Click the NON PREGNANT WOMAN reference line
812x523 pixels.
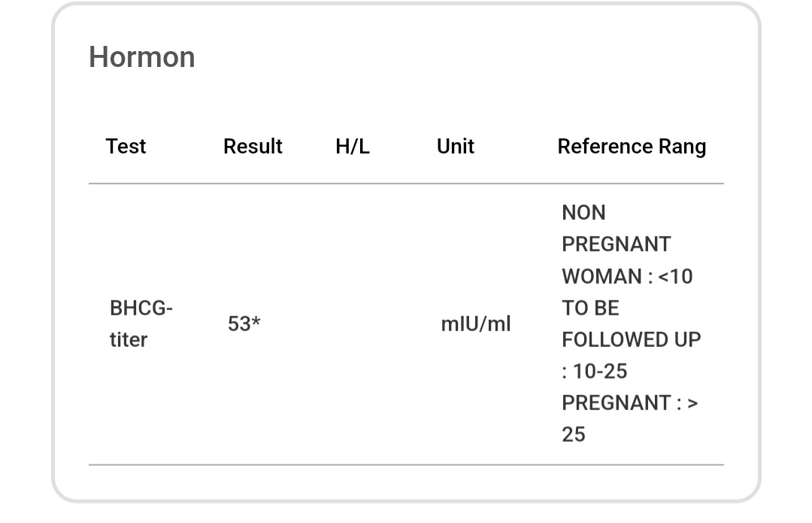(x=627, y=244)
